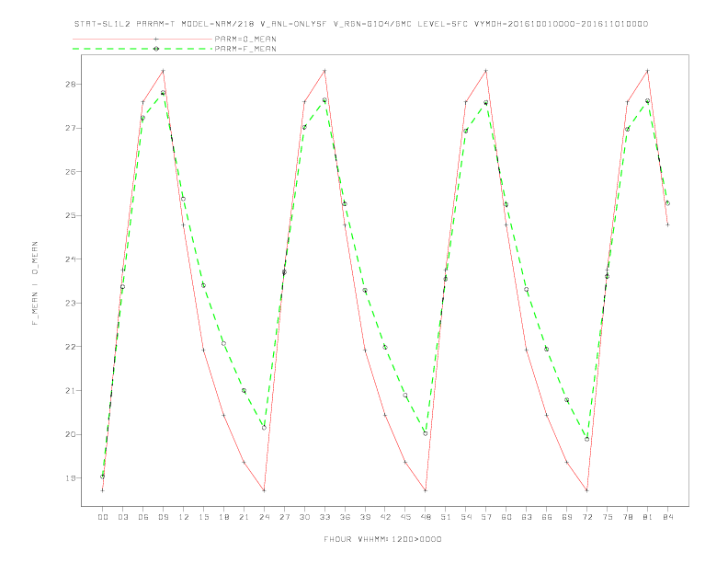Click the O_MEAN plus marker at hour 48

click(426, 490)
